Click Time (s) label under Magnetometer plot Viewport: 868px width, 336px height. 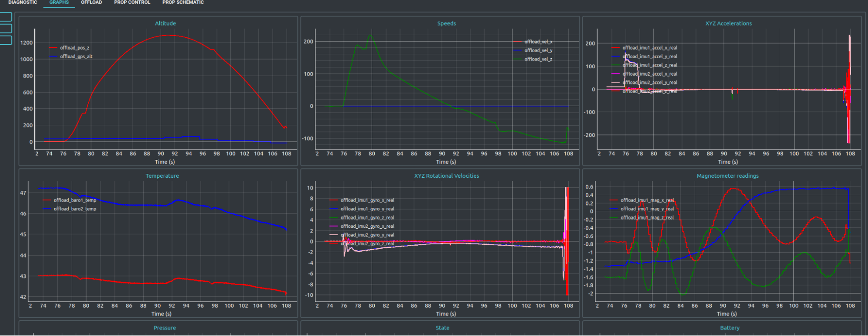[x=726, y=314]
